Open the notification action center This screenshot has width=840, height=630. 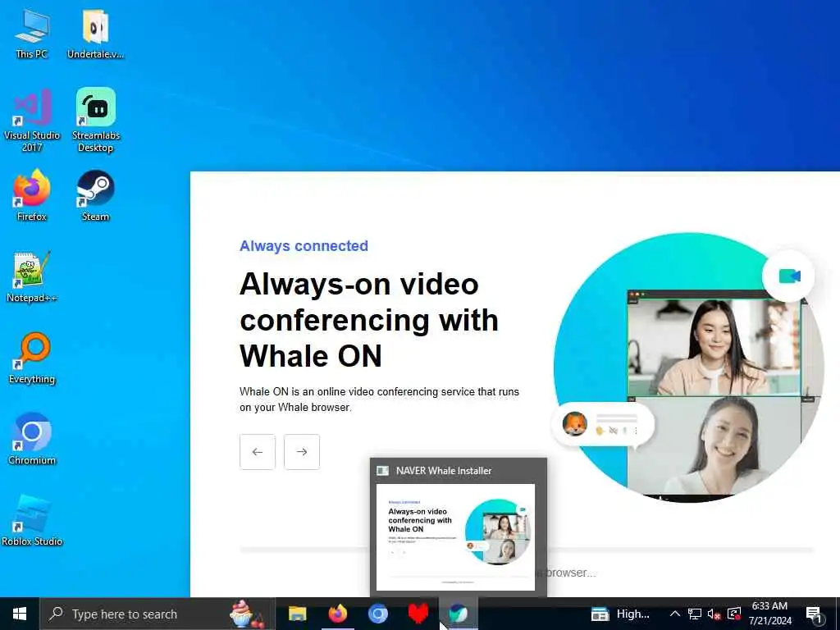pos(815,614)
